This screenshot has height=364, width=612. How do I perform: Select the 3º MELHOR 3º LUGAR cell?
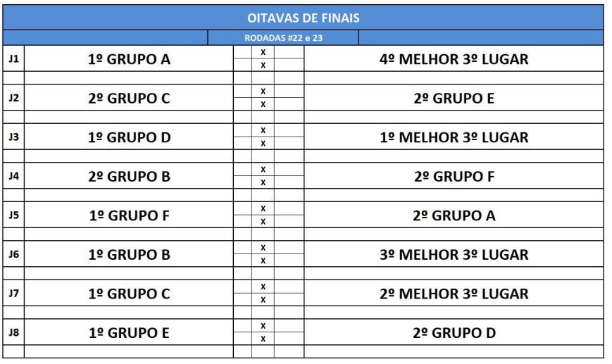(454, 254)
